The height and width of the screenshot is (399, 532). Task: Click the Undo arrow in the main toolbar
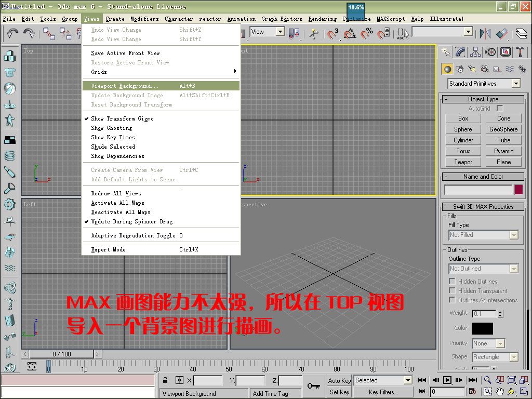(12, 33)
